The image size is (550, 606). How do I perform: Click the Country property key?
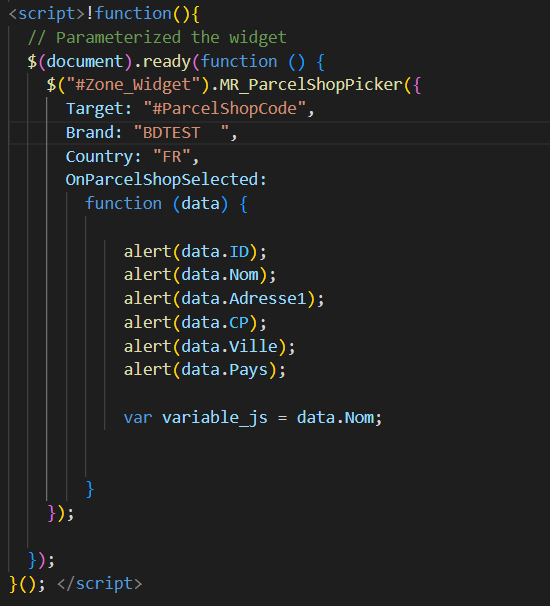click(99, 157)
